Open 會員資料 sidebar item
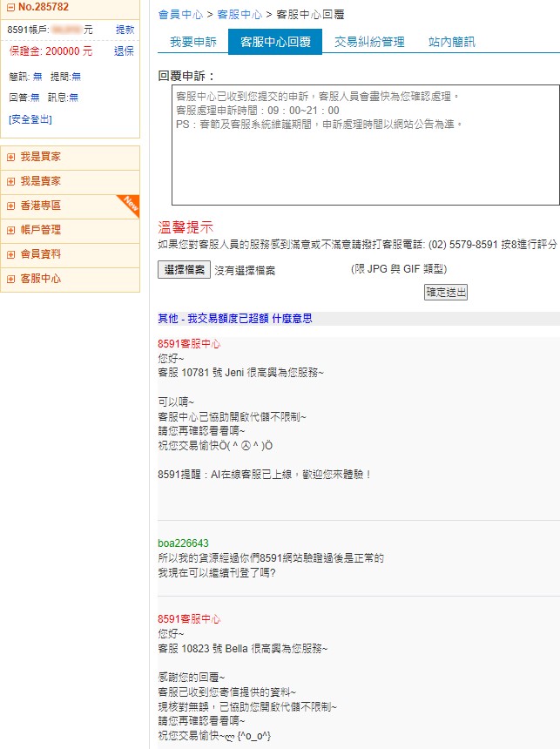The width and height of the screenshot is (560, 749). pyautogui.click(x=41, y=254)
